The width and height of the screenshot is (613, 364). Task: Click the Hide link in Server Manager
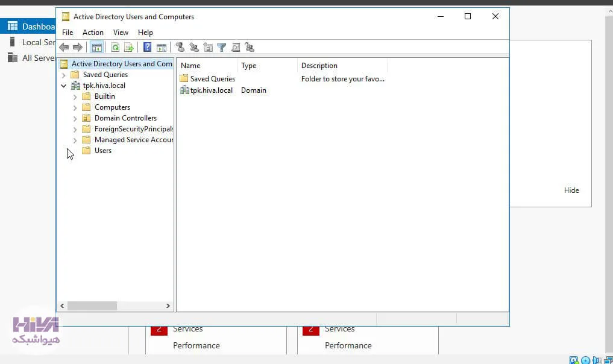click(571, 190)
